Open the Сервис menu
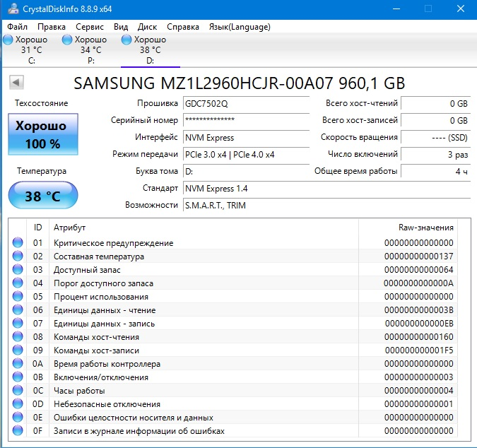This screenshot has width=477, height=448. click(90, 27)
